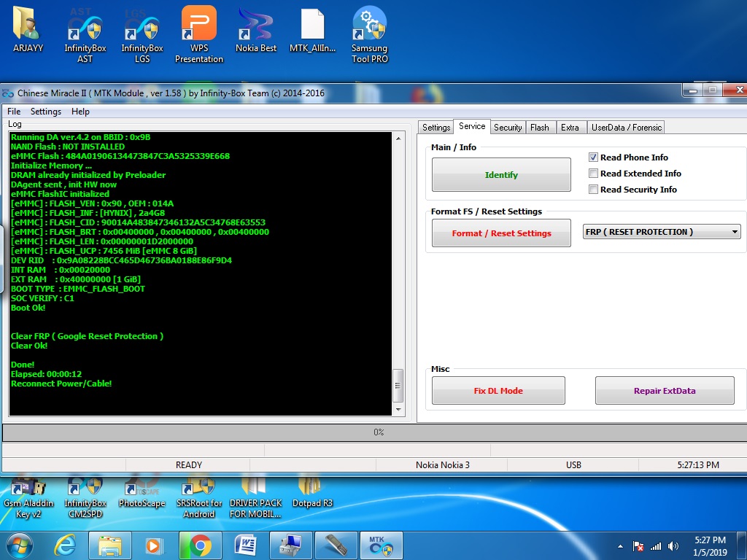Open the Dotpad R3 folder icon
The height and width of the screenshot is (560, 747).
pos(312,493)
